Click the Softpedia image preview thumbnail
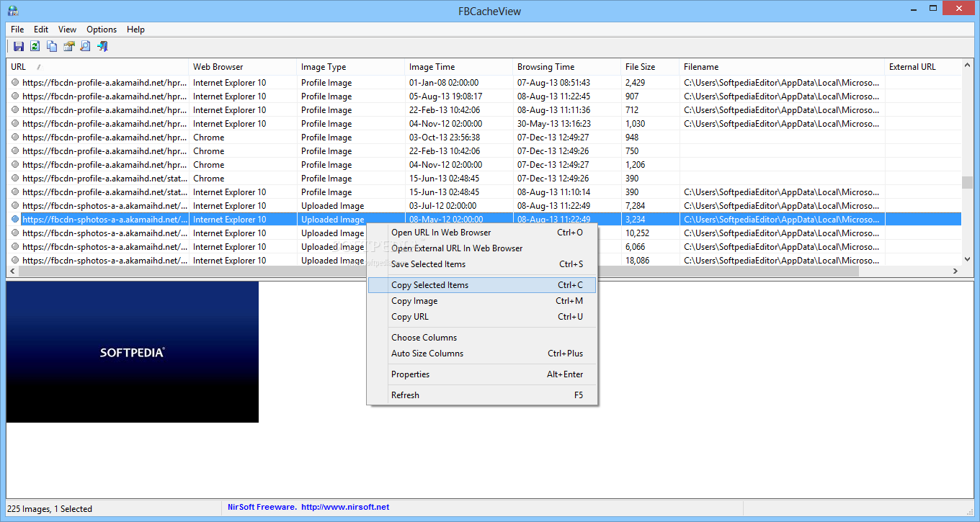Screen dimensions: 980x522 coord(133,352)
